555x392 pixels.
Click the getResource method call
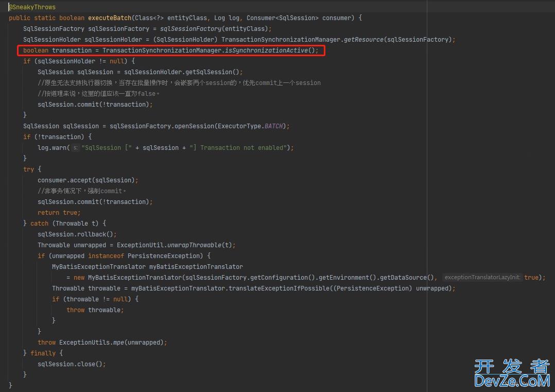tap(363, 40)
